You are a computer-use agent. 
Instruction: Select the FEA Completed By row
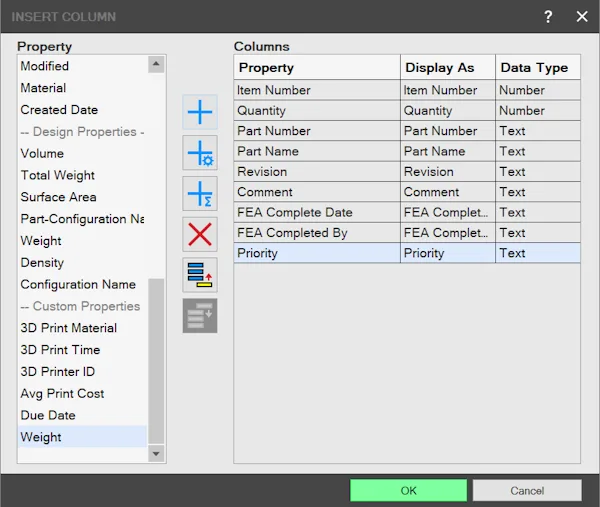pos(407,232)
